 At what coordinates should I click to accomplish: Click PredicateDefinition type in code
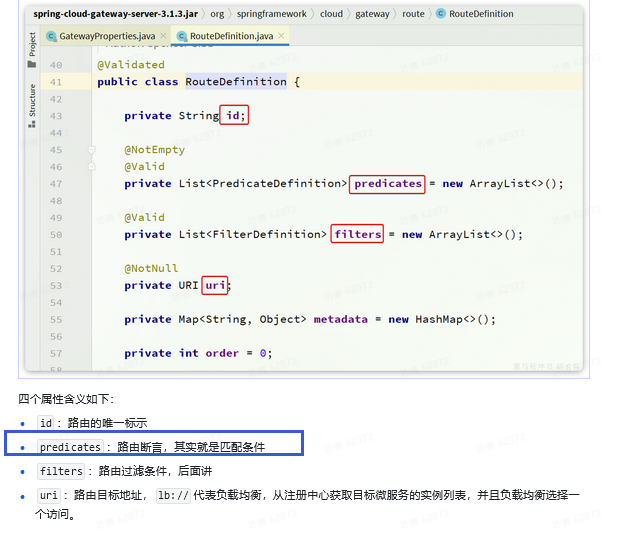tap(276, 183)
